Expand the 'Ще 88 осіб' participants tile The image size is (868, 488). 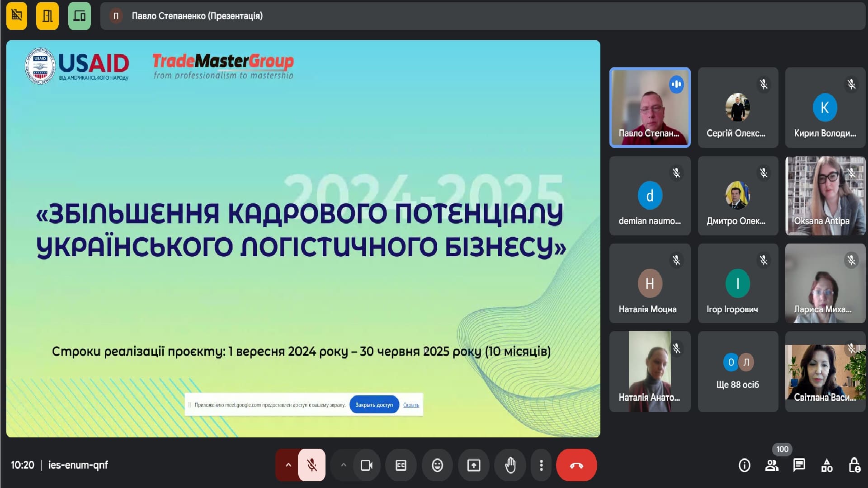pos(738,371)
